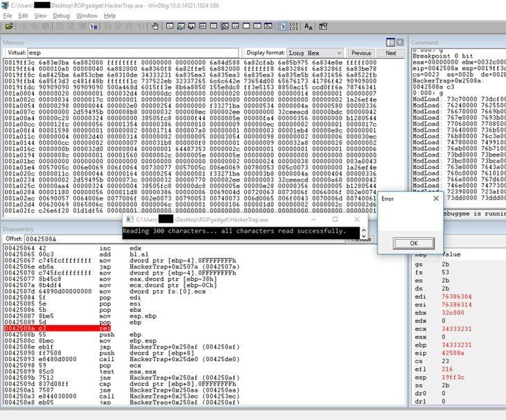
Task: Click the ebp register value 34333231
Action: tap(457, 345)
